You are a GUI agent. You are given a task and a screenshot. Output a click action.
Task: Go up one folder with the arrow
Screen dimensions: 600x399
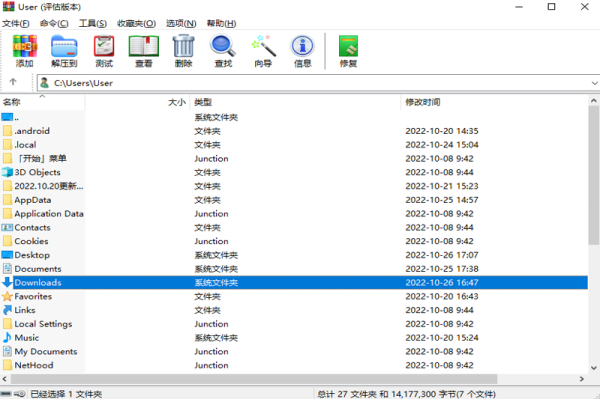click(x=13, y=82)
